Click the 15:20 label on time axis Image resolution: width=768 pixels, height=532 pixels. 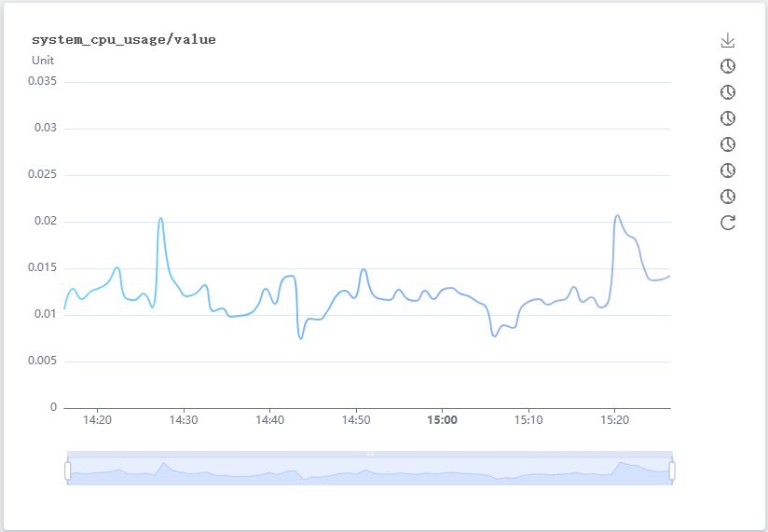614,420
